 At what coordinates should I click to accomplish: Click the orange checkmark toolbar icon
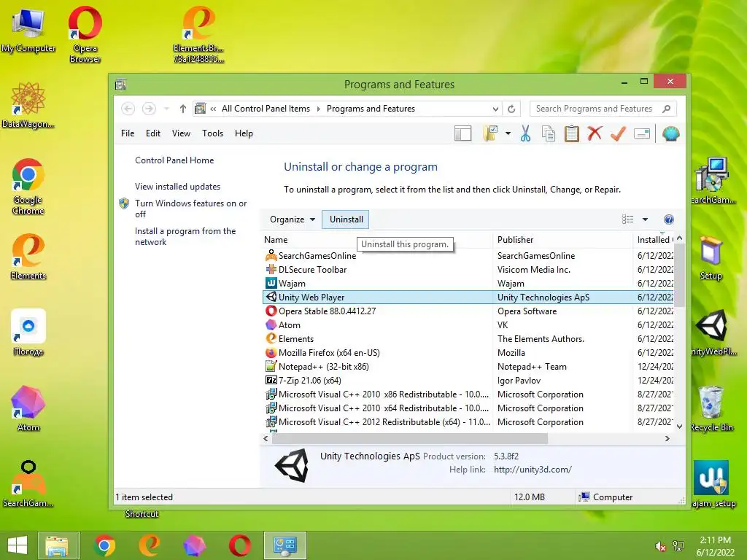[x=618, y=134]
